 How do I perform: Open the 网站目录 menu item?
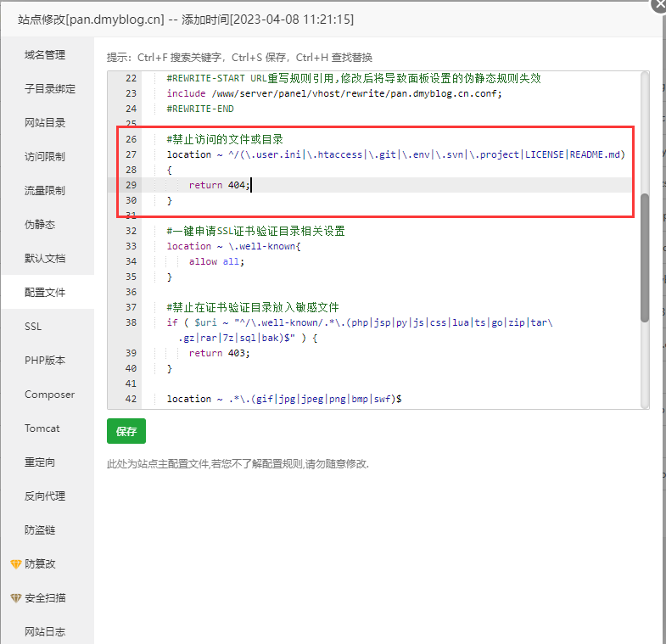(x=45, y=123)
